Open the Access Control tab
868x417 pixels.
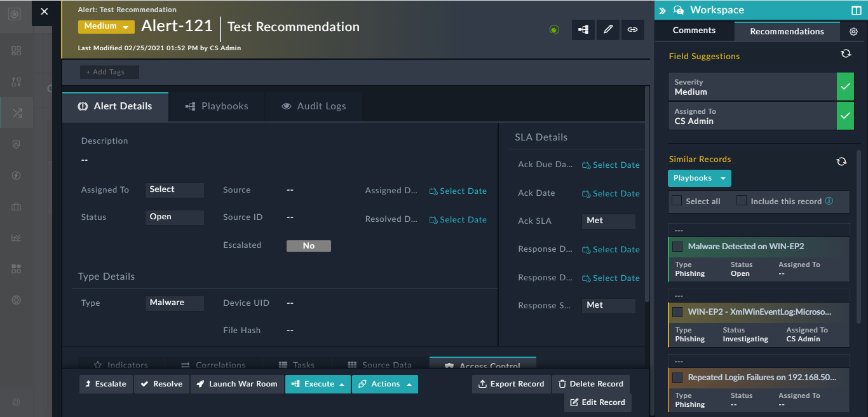[482, 364]
